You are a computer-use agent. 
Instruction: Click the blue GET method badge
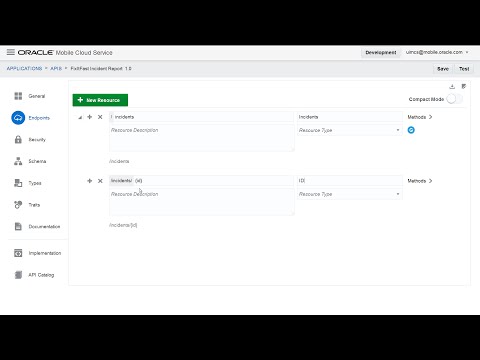(411, 130)
